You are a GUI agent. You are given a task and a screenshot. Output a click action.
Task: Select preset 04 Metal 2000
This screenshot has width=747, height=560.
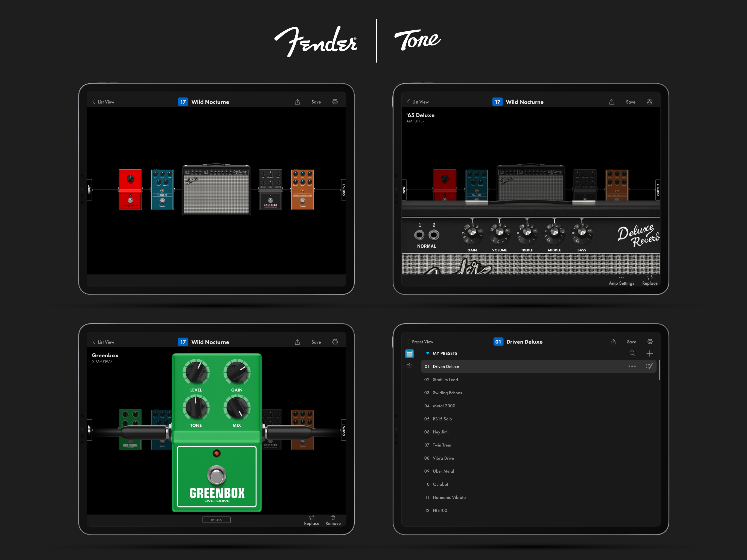[x=539, y=406]
